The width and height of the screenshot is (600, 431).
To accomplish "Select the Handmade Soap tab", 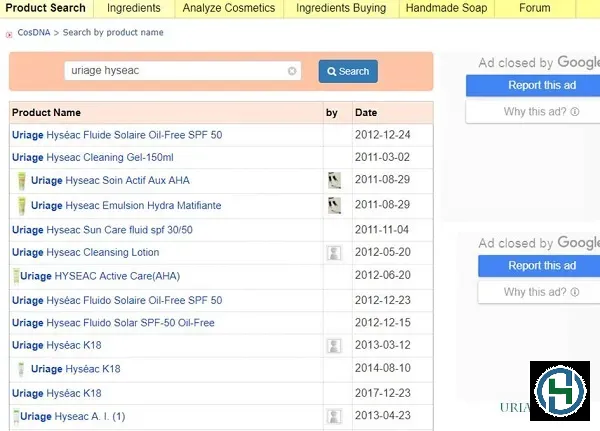I will (447, 8).
